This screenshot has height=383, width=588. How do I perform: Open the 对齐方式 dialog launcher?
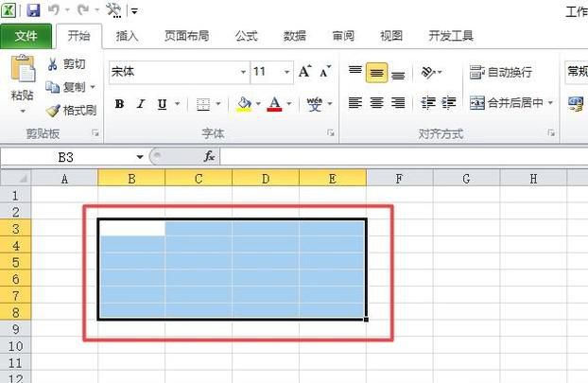click(x=551, y=133)
